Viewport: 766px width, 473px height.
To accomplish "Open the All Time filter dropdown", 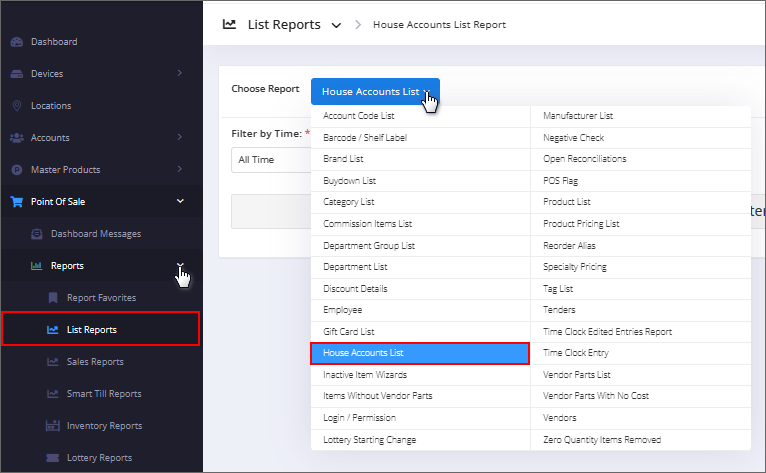I will tap(270, 159).
